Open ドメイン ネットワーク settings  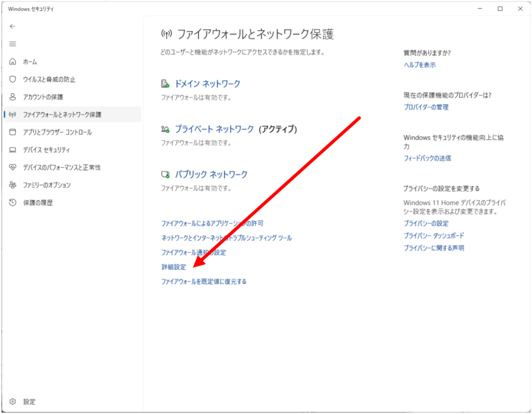pyautogui.click(x=207, y=84)
